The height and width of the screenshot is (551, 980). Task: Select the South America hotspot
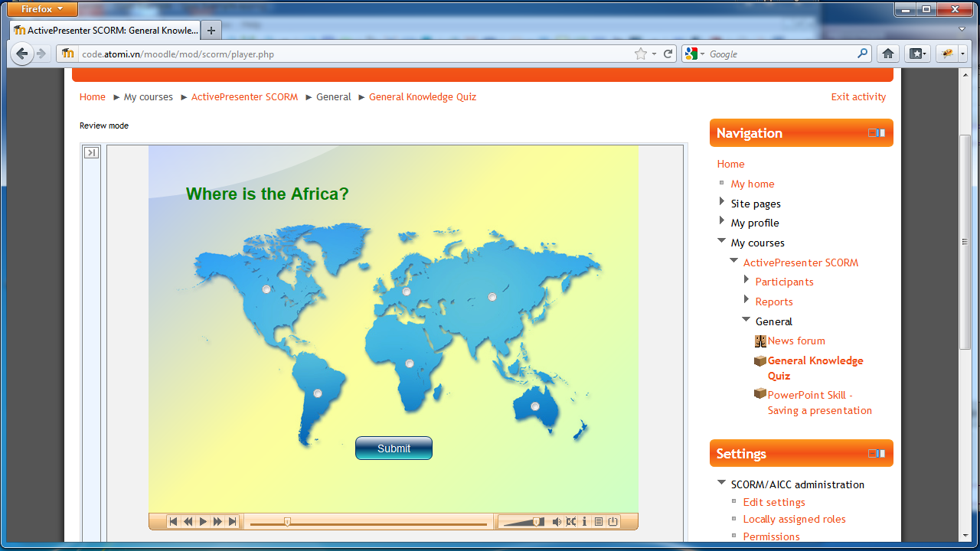click(x=318, y=393)
